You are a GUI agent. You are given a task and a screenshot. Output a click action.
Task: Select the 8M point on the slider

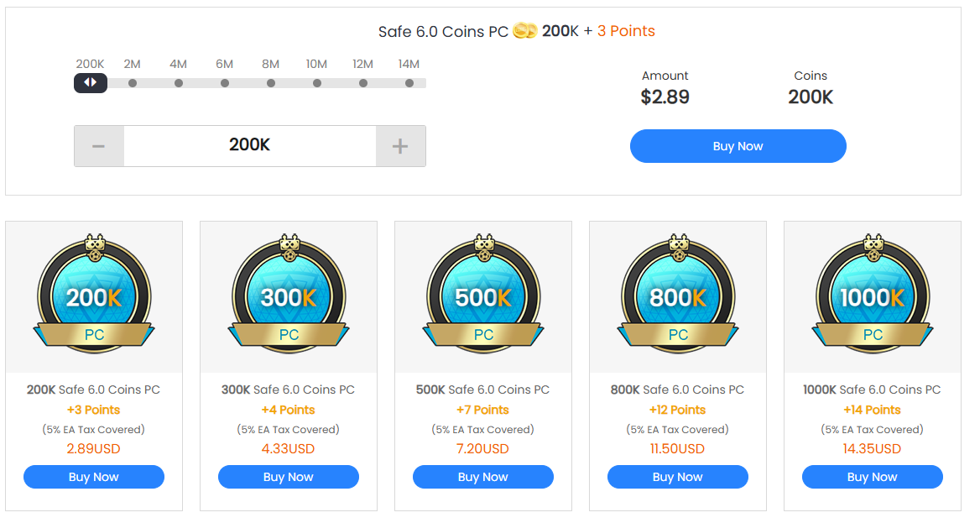click(271, 83)
